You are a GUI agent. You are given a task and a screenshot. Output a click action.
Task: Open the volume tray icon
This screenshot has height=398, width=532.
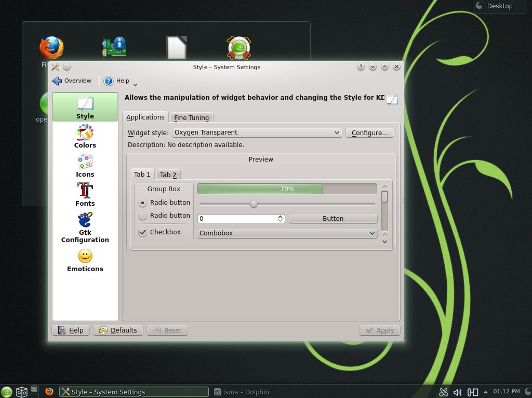pyautogui.click(x=457, y=392)
